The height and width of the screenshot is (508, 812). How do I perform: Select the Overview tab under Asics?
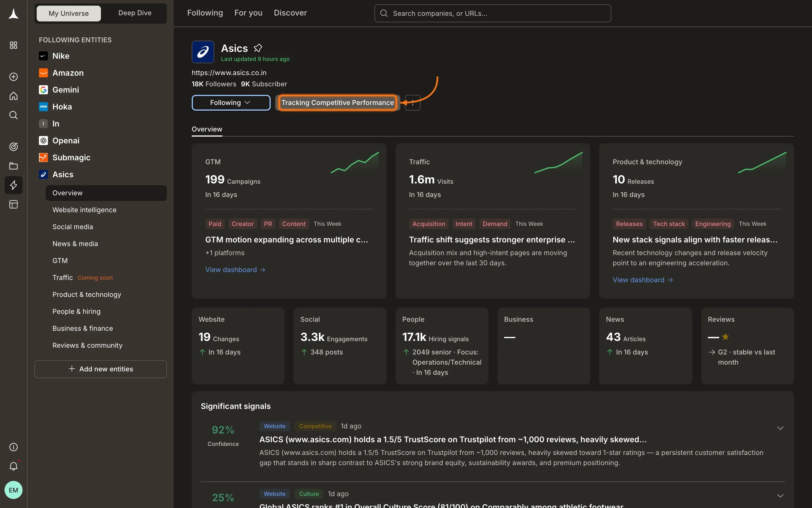[207, 129]
